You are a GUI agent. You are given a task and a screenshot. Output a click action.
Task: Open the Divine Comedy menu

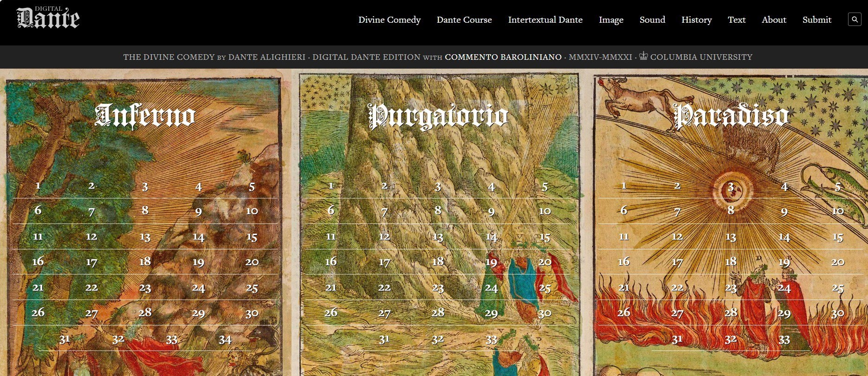click(389, 19)
